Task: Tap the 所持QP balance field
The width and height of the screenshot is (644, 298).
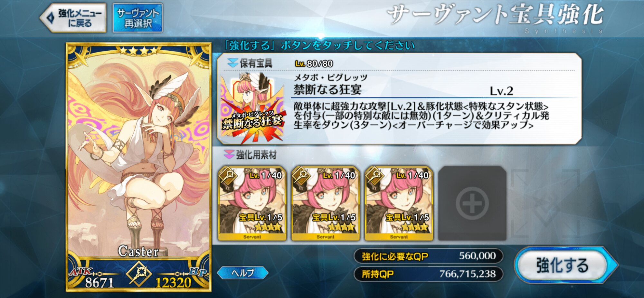Action: click(428, 274)
